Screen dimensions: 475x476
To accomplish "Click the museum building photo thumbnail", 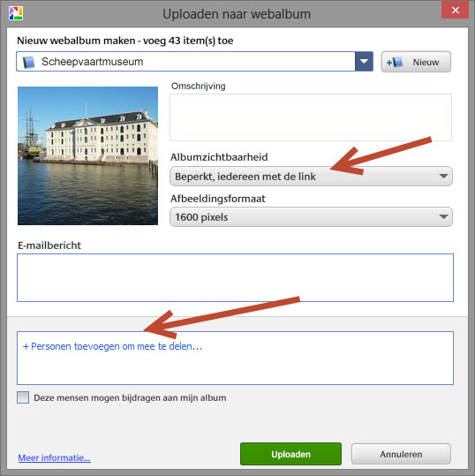I will 87,155.
